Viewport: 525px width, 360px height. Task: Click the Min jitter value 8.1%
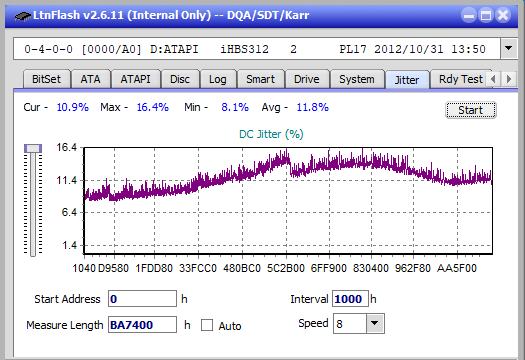tap(235, 107)
